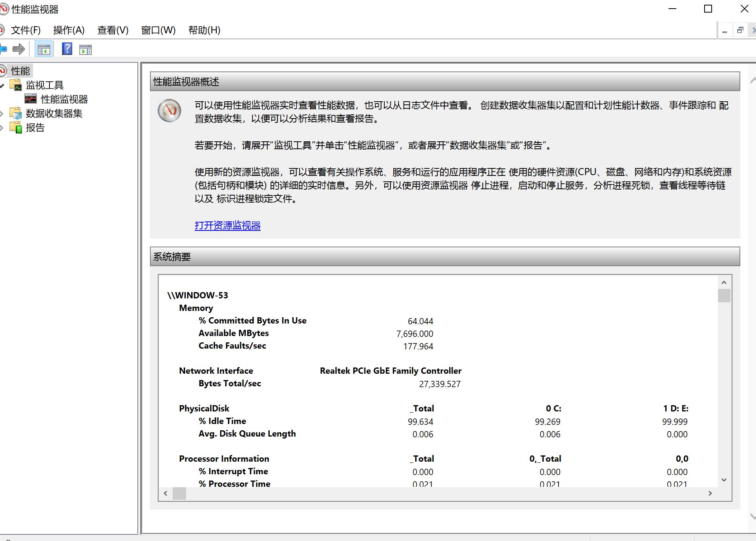This screenshot has height=541, width=756.
Task: Collapse the 监视工具 tree node
Action: [x=2, y=85]
